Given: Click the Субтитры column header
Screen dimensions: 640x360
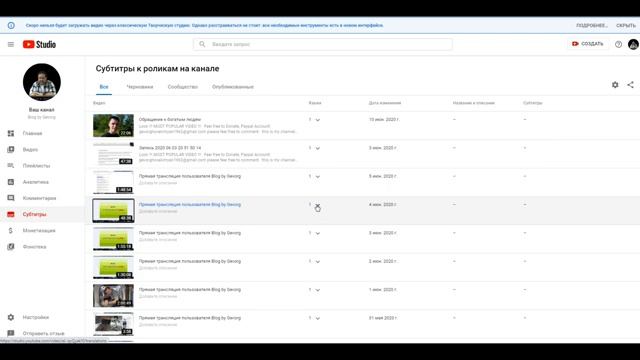Looking at the screenshot, I should click(533, 103).
